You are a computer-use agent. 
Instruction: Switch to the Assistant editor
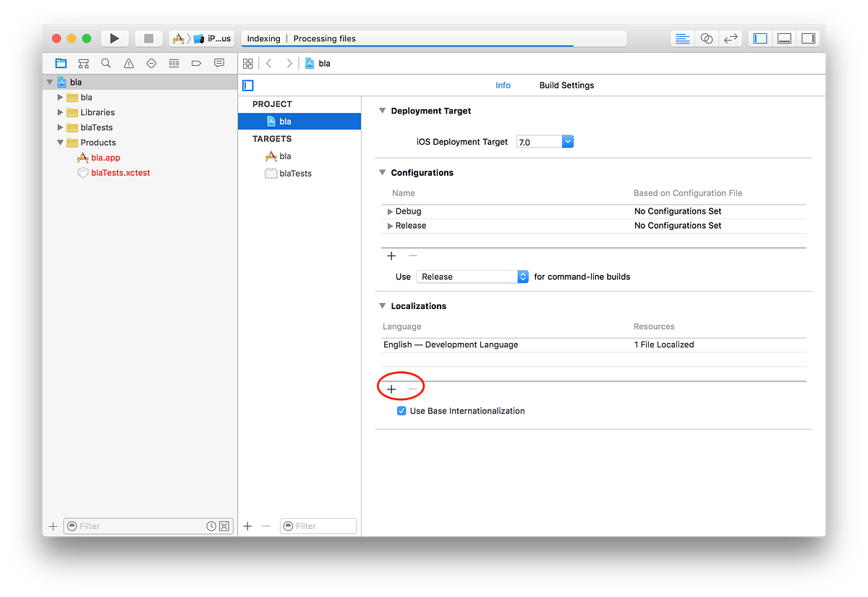point(707,38)
